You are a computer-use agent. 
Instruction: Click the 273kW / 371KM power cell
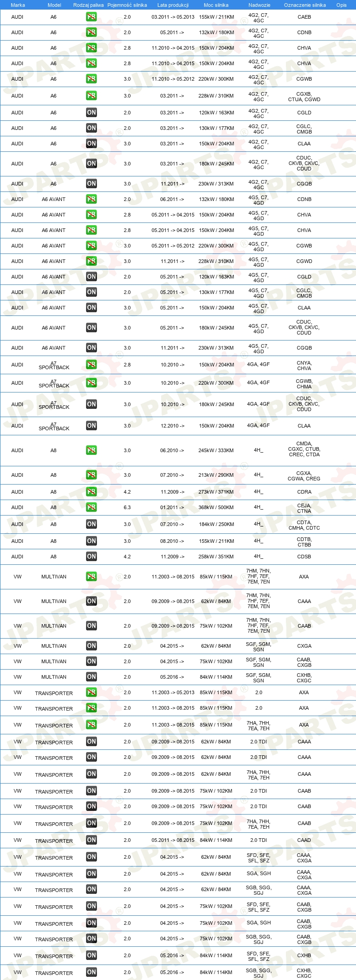click(x=216, y=492)
